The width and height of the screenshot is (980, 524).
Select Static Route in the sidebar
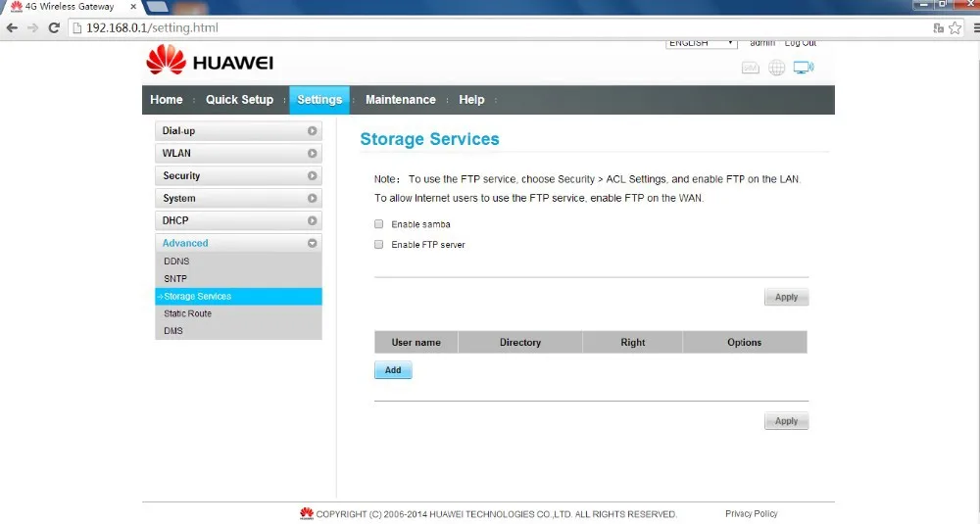pos(187,313)
